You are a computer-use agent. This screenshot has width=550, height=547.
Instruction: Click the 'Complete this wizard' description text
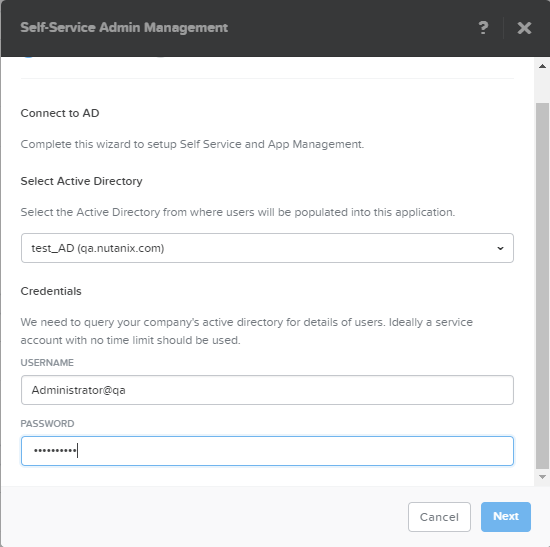(192, 144)
